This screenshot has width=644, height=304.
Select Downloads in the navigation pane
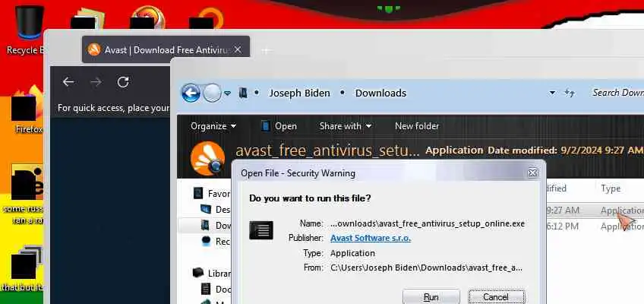click(216, 225)
